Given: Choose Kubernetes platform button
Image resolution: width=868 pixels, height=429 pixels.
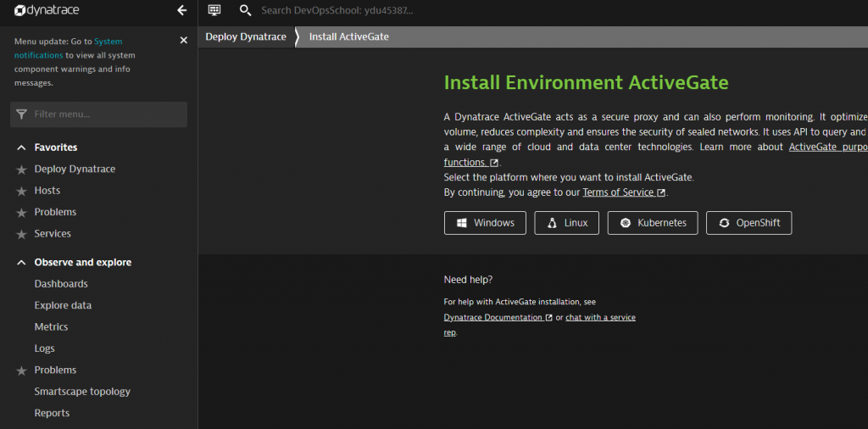Looking at the screenshot, I should (x=653, y=223).
